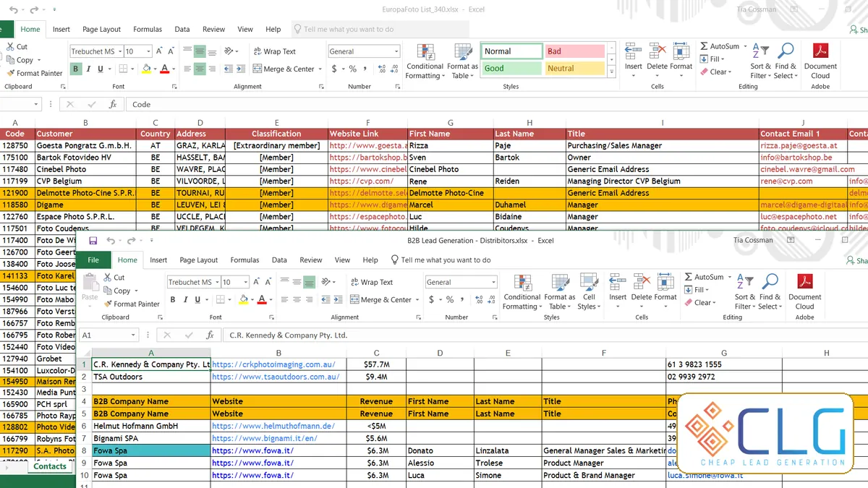Toggle Italic in the B2B window
The image size is (868, 488).
pos(186,300)
